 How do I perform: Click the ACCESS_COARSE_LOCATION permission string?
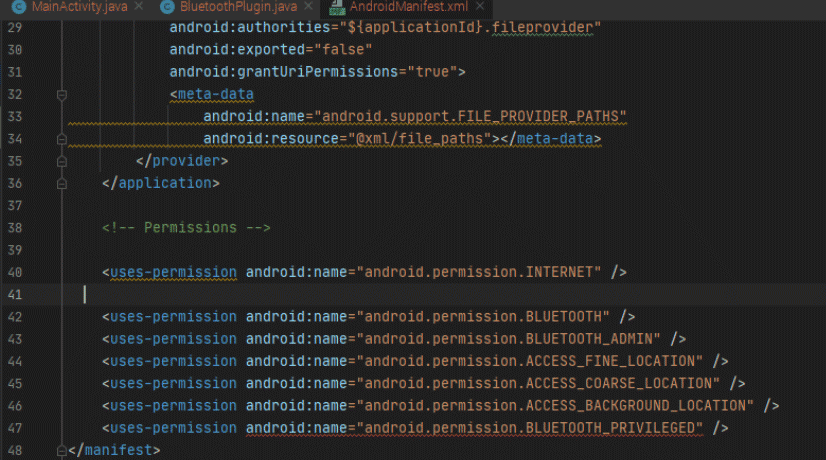(538, 383)
